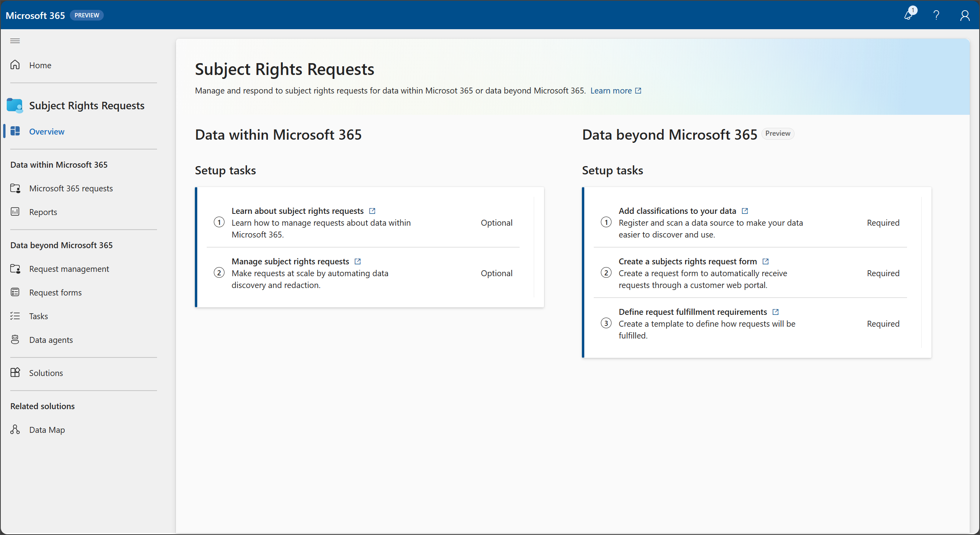Screen dimensions: 980x535
Task: Click the Subject Rights Requests icon
Action: click(15, 105)
